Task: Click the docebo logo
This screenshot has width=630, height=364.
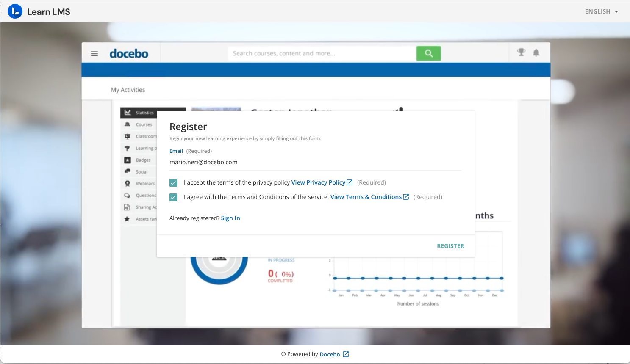Action: tap(129, 54)
